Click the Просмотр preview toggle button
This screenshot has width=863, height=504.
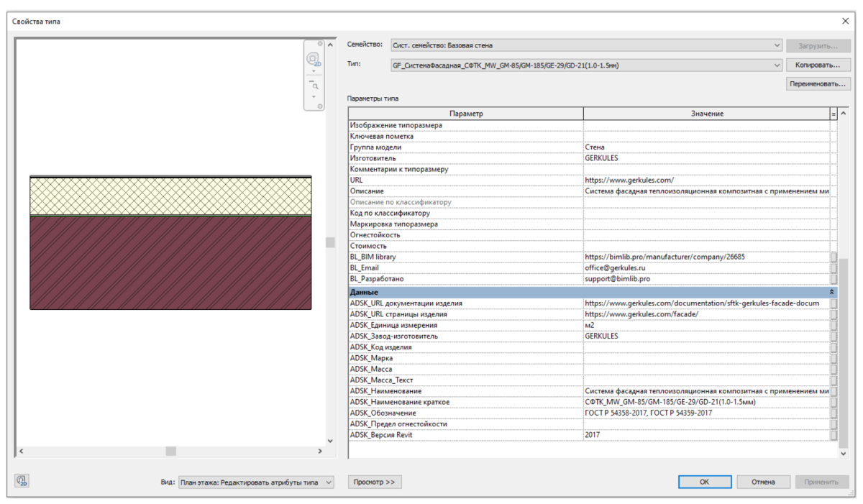pyautogui.click(x=375, y=482)
